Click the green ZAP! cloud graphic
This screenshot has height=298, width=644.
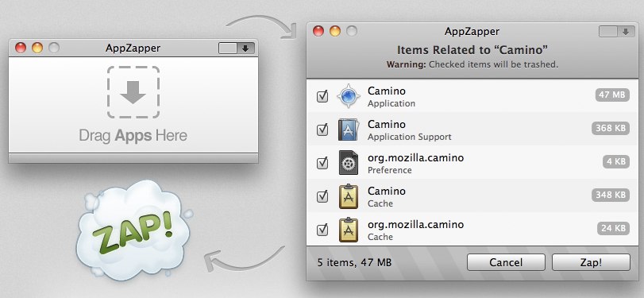(x=133, y=231)
